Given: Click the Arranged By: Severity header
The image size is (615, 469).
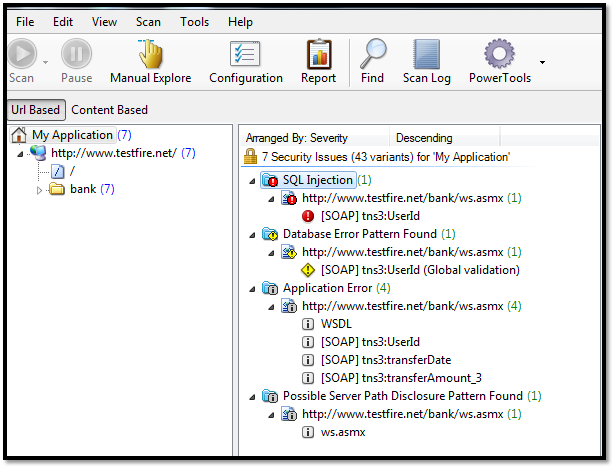Looking at the screenshot, I should coord(300,138).
